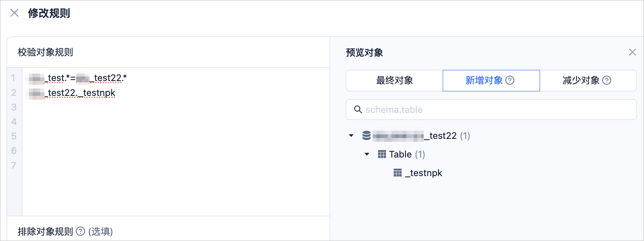
Task: Click empty line 3 in rules editor
Action: point(176,107)
